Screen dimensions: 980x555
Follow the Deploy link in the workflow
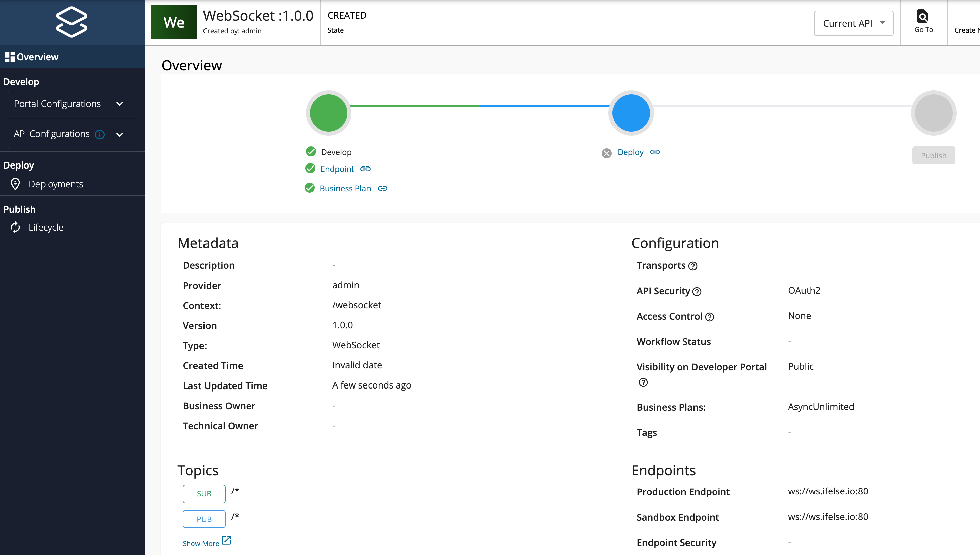630,152
